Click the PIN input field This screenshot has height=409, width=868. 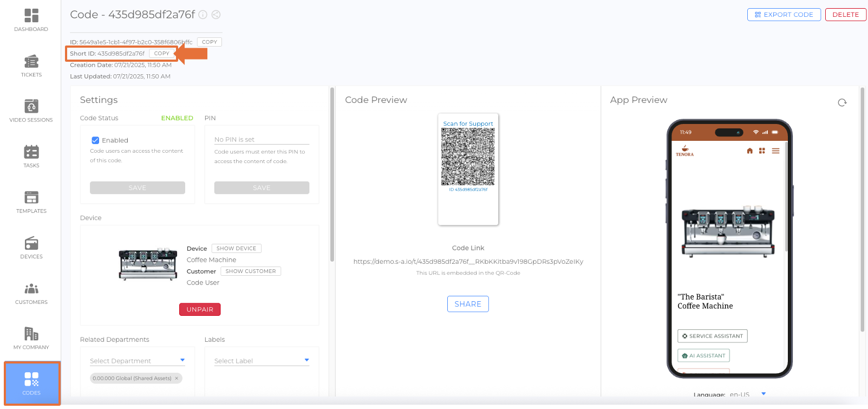pos(261,139)
